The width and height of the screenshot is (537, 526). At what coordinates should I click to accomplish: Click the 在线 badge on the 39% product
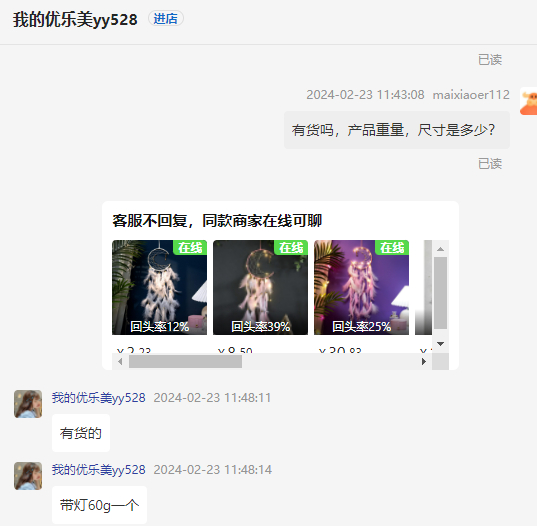click(x=291, y=247)
